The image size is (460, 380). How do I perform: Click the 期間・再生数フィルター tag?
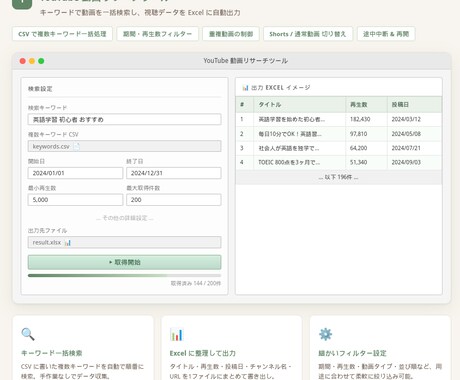[x=157, y=34]
